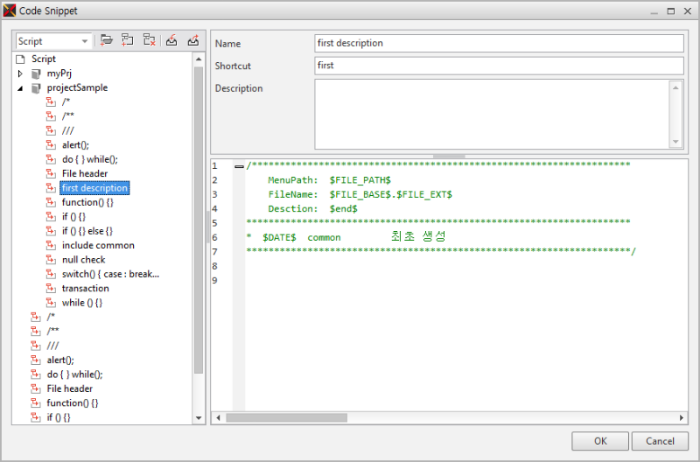Image resolution: width=700 pixels, height=462 pixels.
Task: Click the snippet icon beside 'null check'
Action: (51, 259)
